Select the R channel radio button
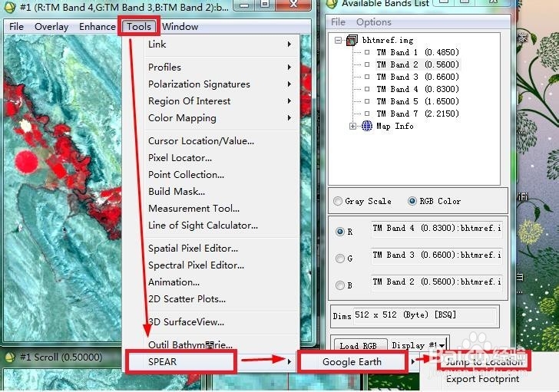 (x=339, y=232)
